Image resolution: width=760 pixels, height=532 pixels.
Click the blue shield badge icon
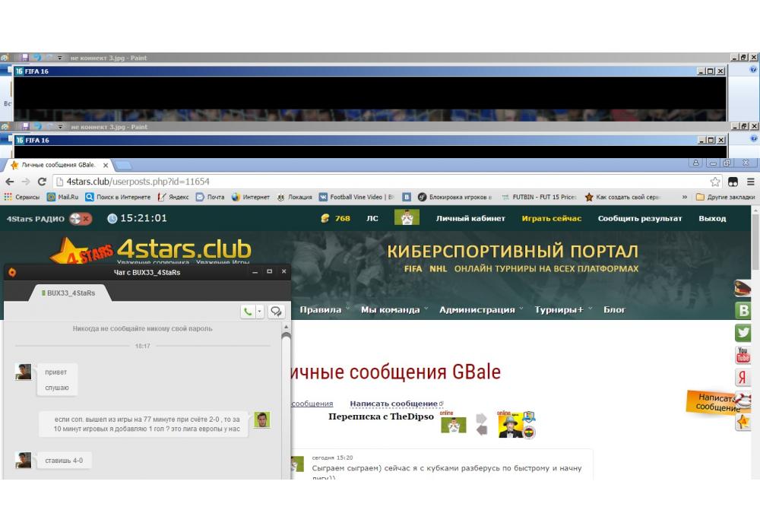tap(529, 416)
